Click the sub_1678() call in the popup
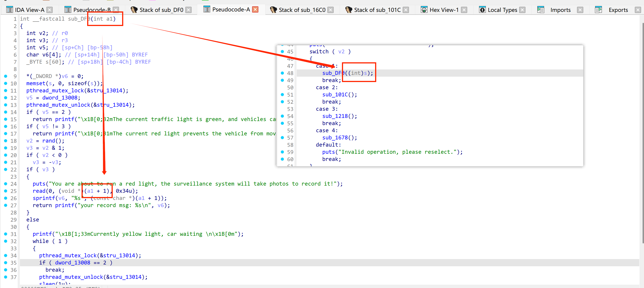Image resolution: width=644 pixels, height=288 pixels. click(x=339, y=137)
